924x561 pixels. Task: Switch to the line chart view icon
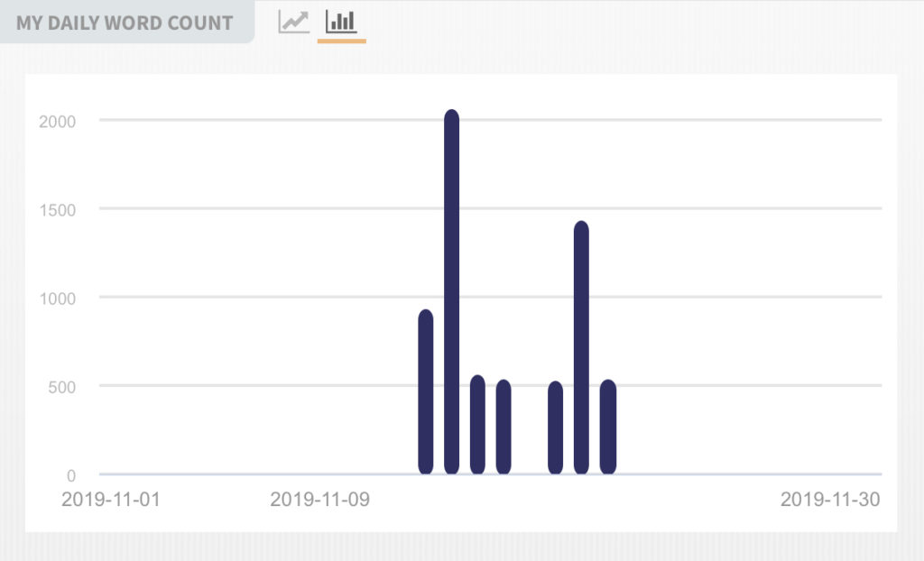293,22
